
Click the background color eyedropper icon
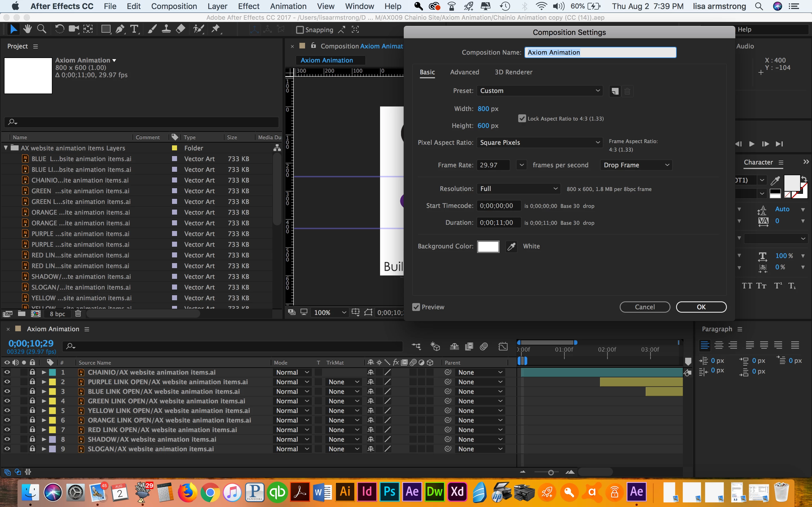pyautogui.click(x=511, y=246)
